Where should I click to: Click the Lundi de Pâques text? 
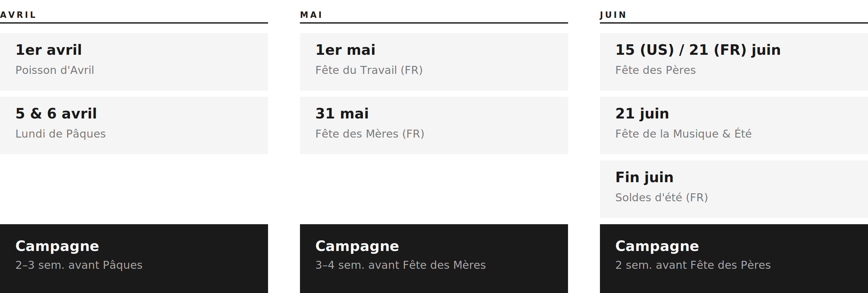click(61, 133)
